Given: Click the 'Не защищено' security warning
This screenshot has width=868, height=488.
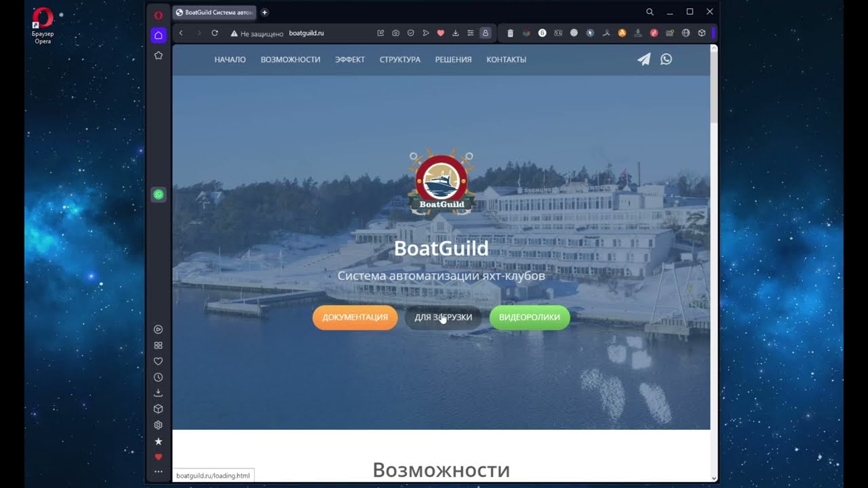Looking at the screenshot, I should coord(257,33).
